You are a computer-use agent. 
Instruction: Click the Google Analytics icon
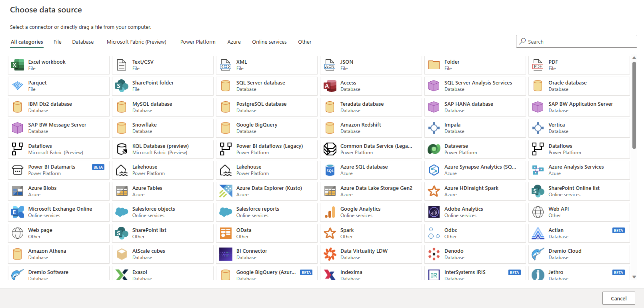click(x=330, y=212)
